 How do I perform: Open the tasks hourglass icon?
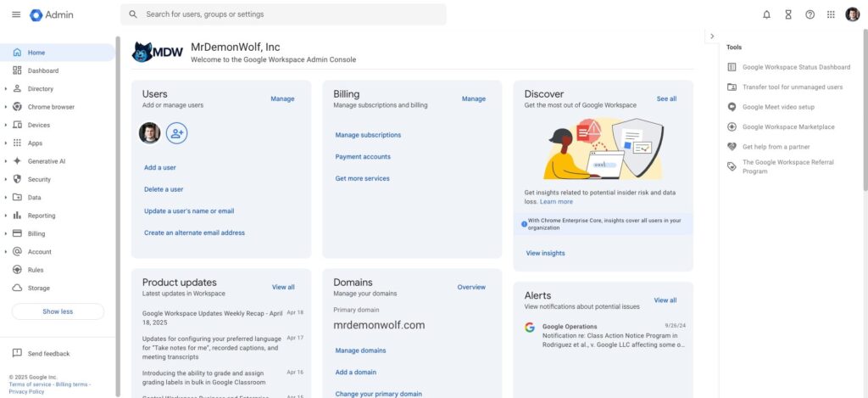click(x=788, y=15)
